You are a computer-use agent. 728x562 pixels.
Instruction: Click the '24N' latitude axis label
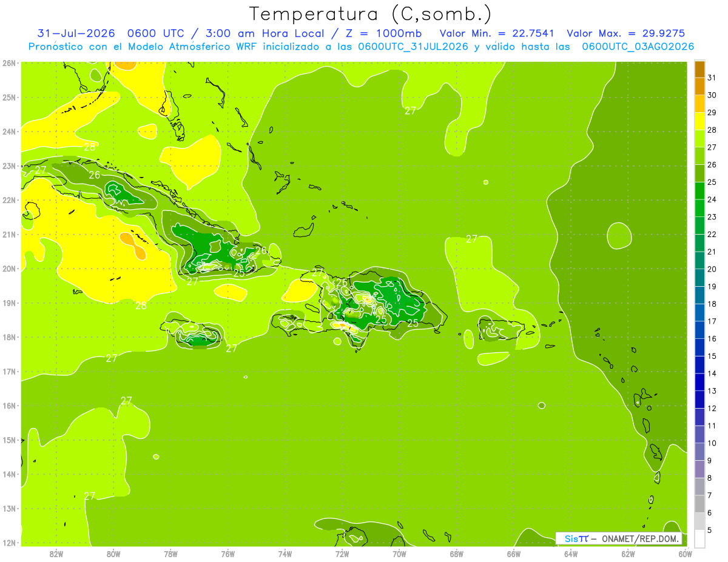tap(9, 132)
